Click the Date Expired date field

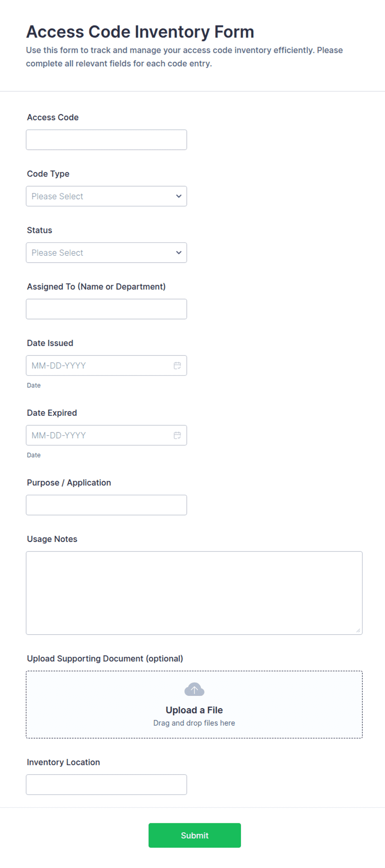[x=106, y=435]
